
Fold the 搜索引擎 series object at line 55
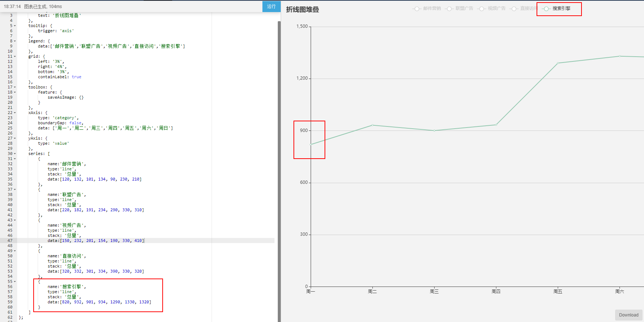point(15,282)
